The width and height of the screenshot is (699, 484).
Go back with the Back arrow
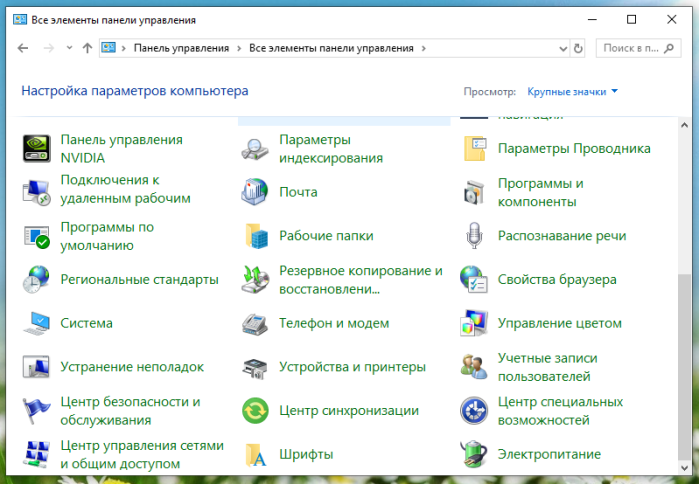23,48
